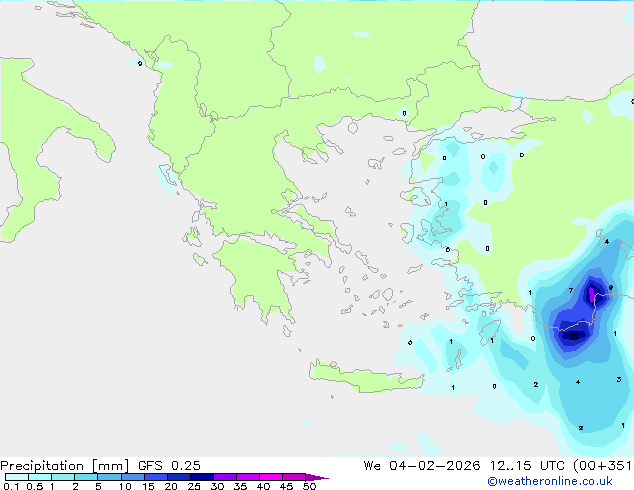The width and height of the screenshot is (634, 490).
Task: Click the legend label '50'
Action: [309, 486]
